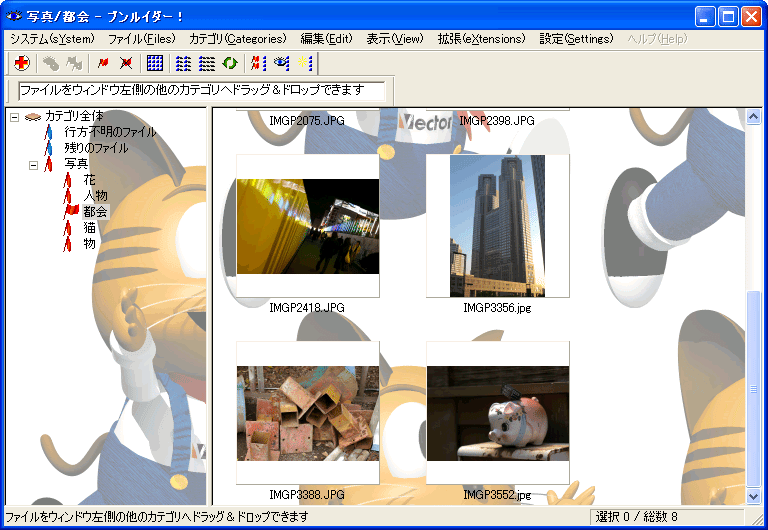The image size is (768, 530).
Task: Click the crossed-out flag toolbar icon
Action: (x=126, y=63)
